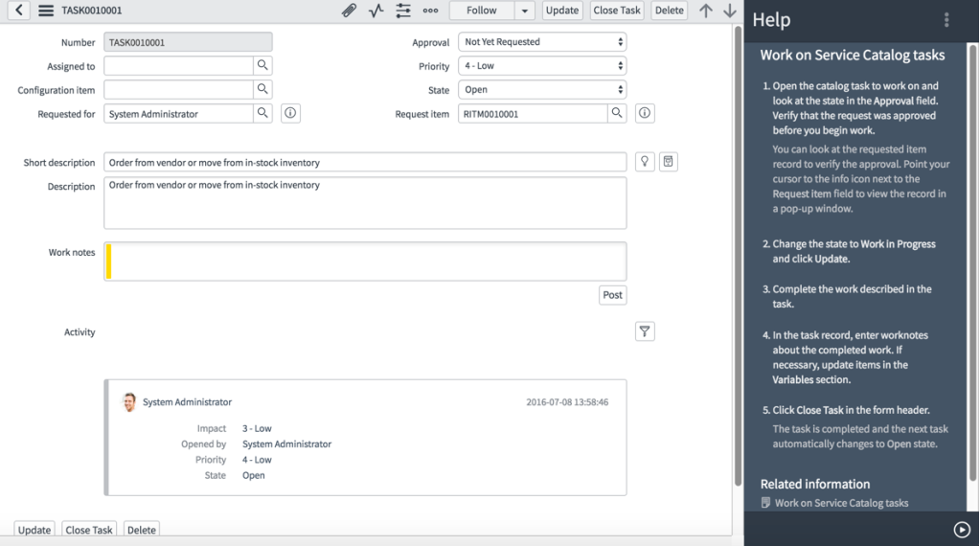The image size is (980, 546).
Task: Go to previous record with up arrow
Action: point(706,11)
